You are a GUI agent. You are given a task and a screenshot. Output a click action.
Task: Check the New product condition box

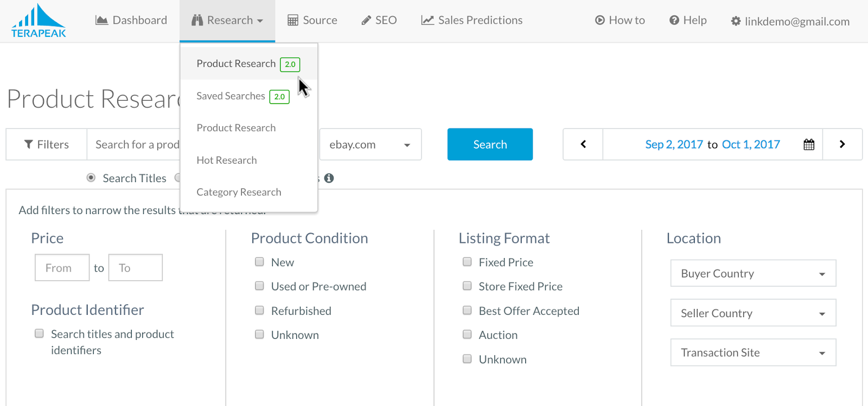pyautogui.click(x=260, y=262)
